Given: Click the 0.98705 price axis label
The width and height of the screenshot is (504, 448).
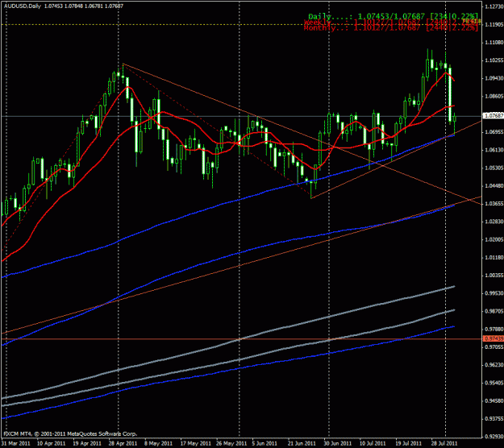Looking at the screenshot, I should point(494,311).
